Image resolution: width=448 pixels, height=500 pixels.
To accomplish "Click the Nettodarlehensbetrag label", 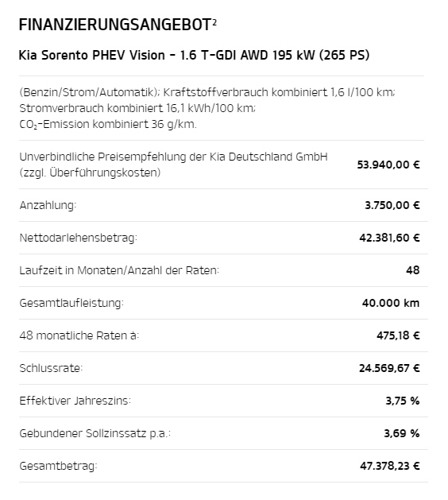I will coord(78,238).
